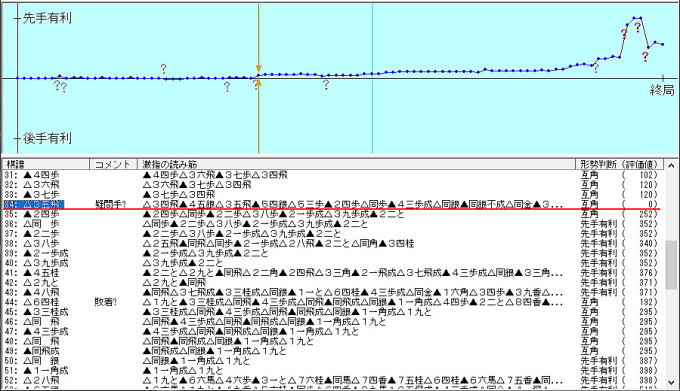Select move 41 ▲4五桂 row
This screenshot has height=391, width=680.
click(x=332, y=273)
